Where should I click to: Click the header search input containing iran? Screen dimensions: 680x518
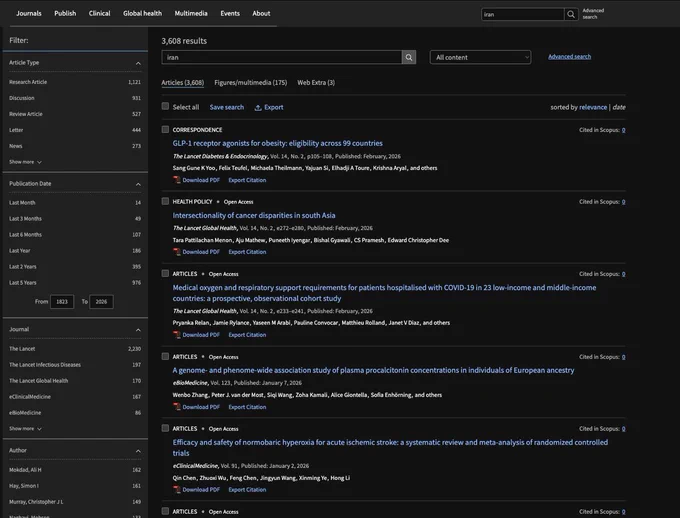523,14
